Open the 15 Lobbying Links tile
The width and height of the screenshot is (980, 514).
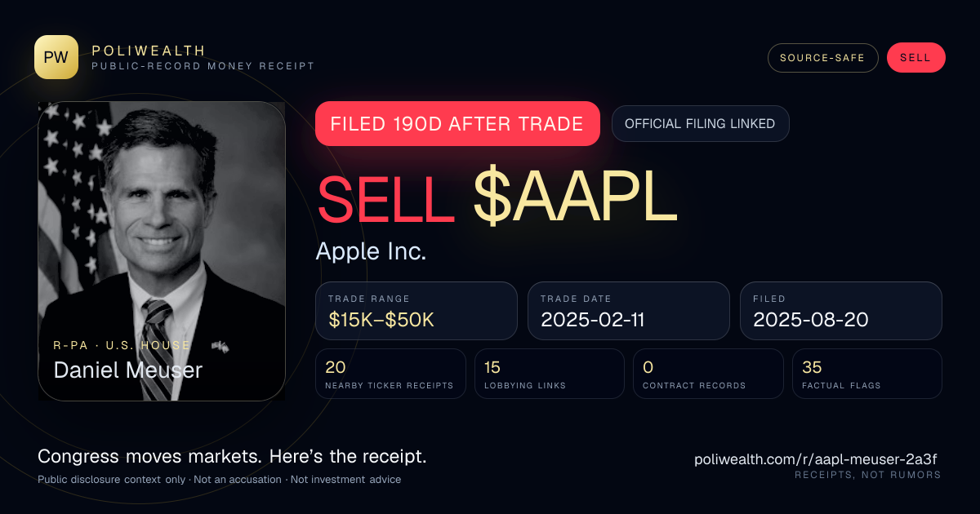(x=550, y=374)
